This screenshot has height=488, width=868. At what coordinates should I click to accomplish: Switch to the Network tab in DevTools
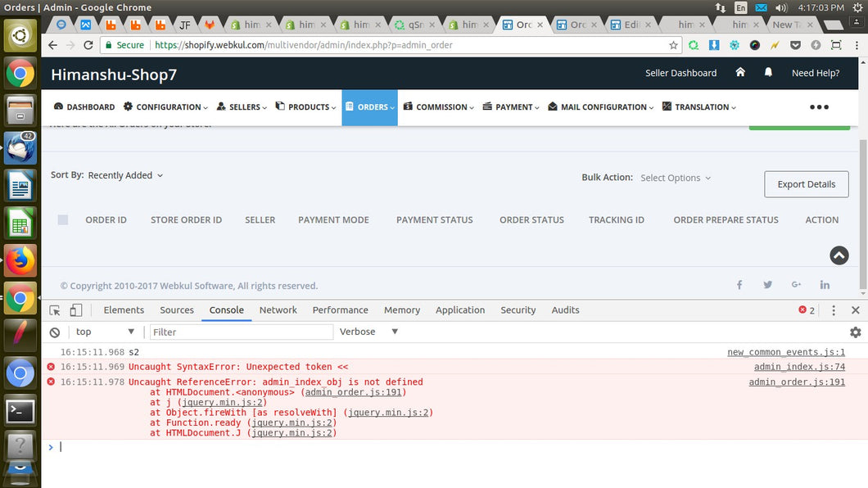point(278,310)
